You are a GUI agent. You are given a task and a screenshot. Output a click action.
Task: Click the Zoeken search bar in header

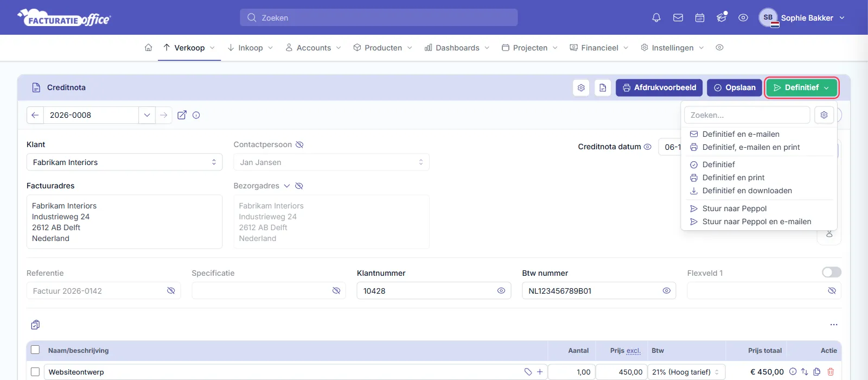click(379, 17)
